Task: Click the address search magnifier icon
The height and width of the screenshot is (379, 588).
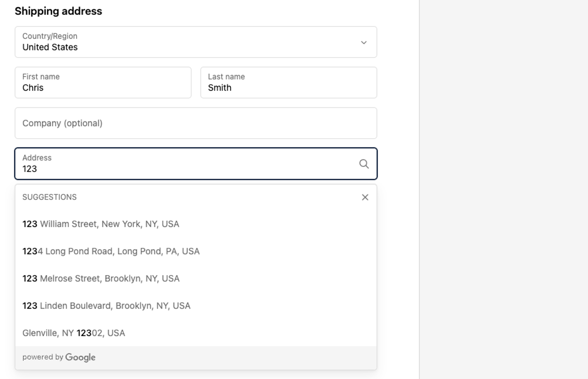Action: pos(364,164)
